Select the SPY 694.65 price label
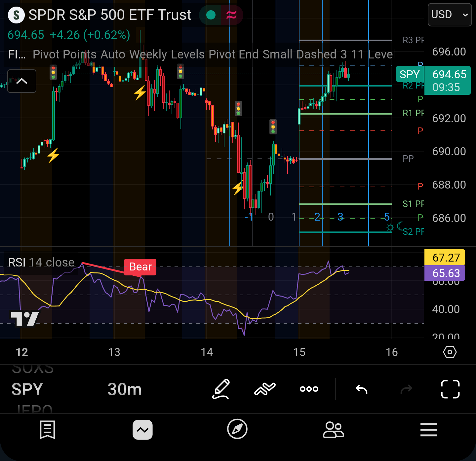476x461 pixels. point(433,81)
